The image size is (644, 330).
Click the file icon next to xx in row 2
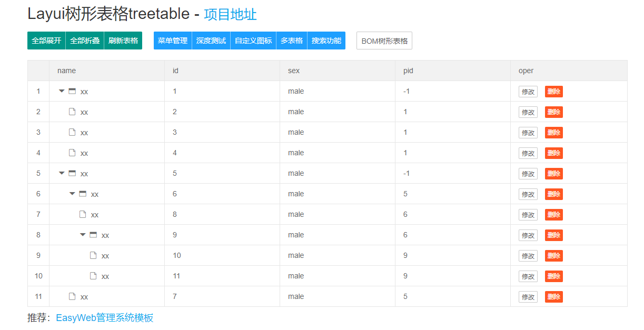click(x=72, y=112)
